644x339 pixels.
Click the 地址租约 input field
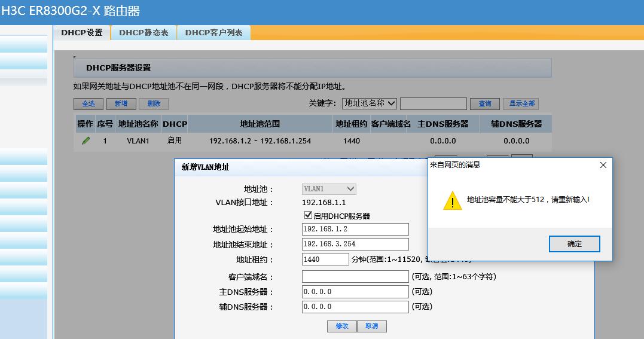[325, 259]
